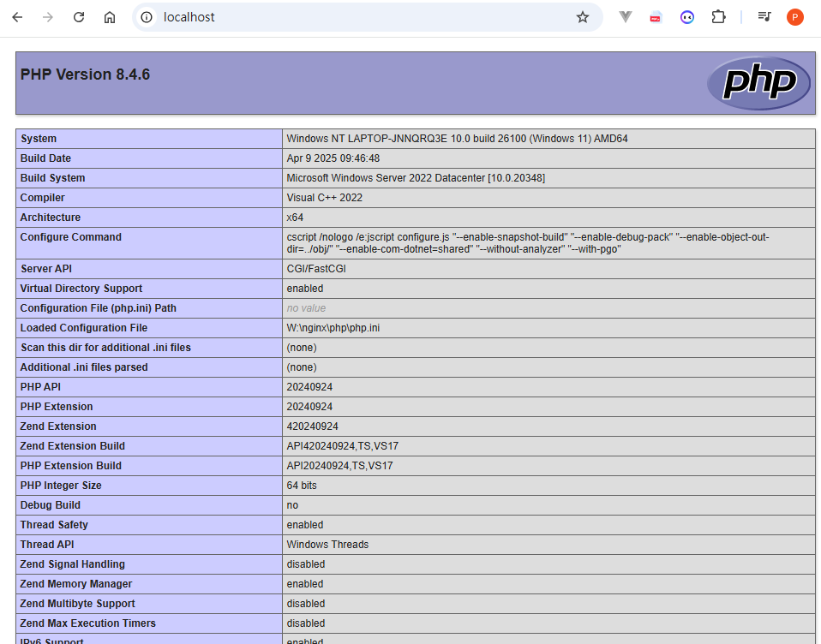Select the cscript /nologo configure command text
The width and height of the screenshot is (821, 644).
[x=528, y=243]
